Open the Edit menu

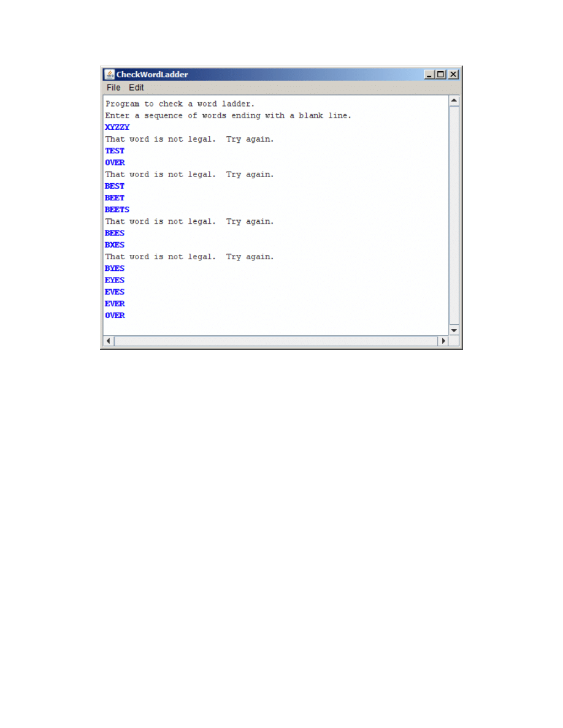point(136,88)
